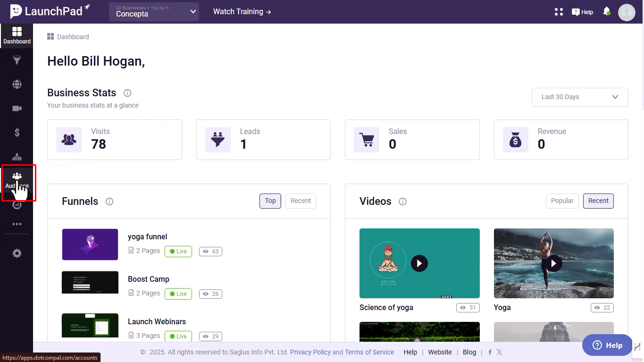
Task: Click the footer Help link
Action: 410,352
